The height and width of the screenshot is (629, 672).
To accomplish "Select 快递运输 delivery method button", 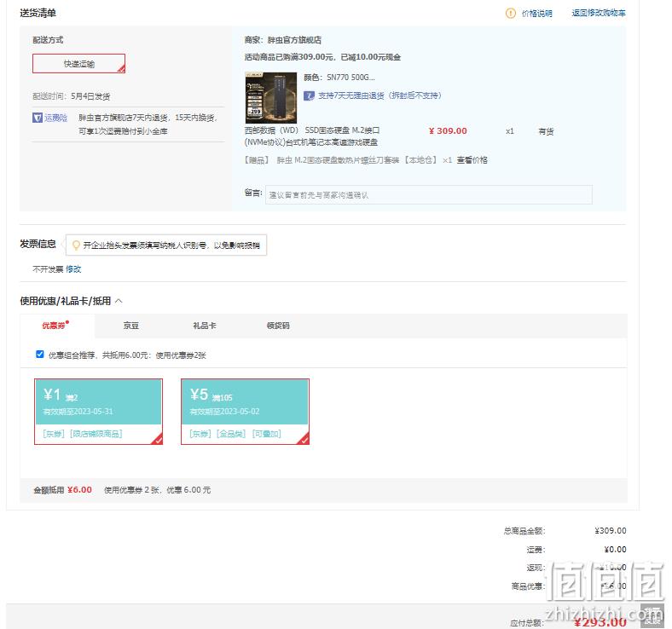I will tap(78, 63).
